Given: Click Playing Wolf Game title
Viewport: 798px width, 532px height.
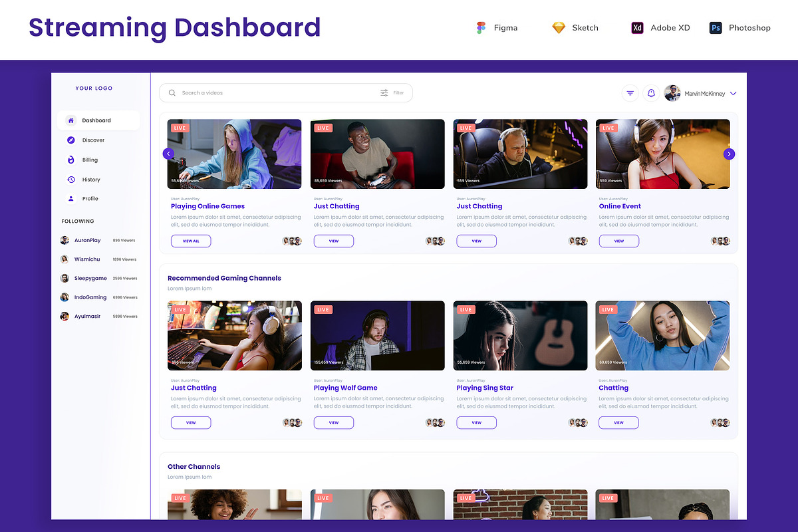Looking at the screenshot, I should point(346,388).
